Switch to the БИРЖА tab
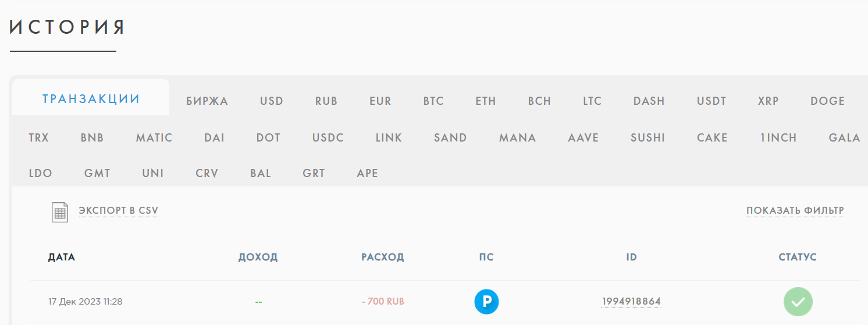This screenshot has height=325, width=868. coord(207,101)
